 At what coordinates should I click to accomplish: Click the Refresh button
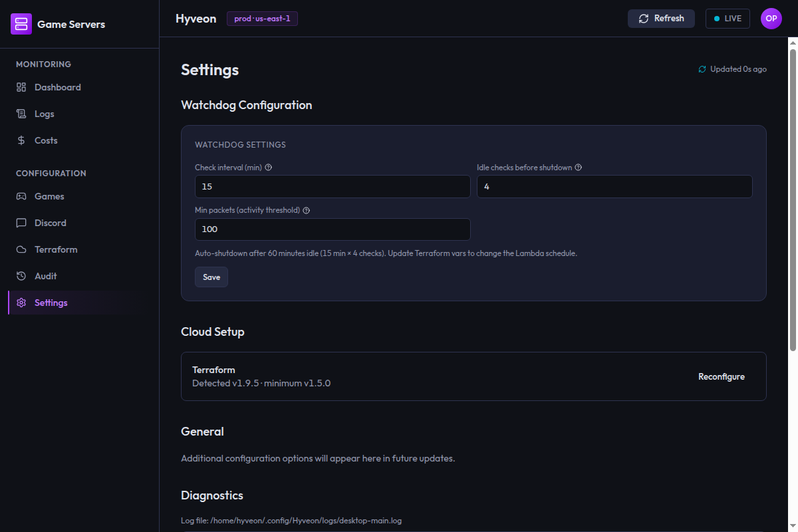coord(661,19)
